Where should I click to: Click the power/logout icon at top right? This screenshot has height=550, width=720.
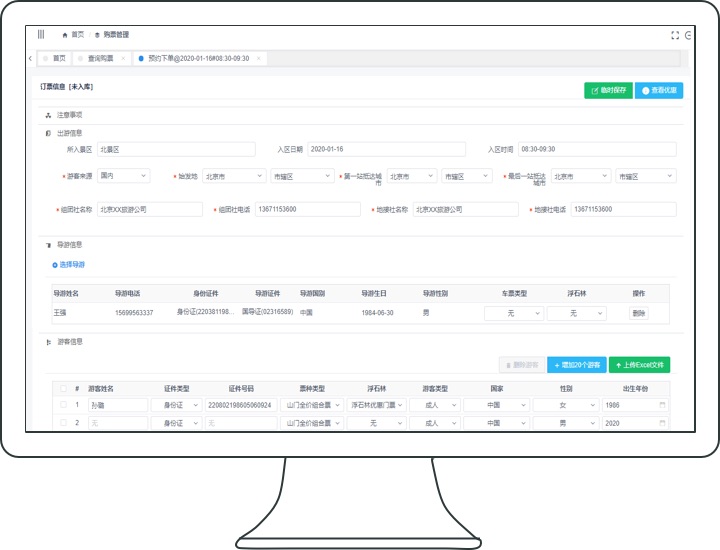click(689, 35)
